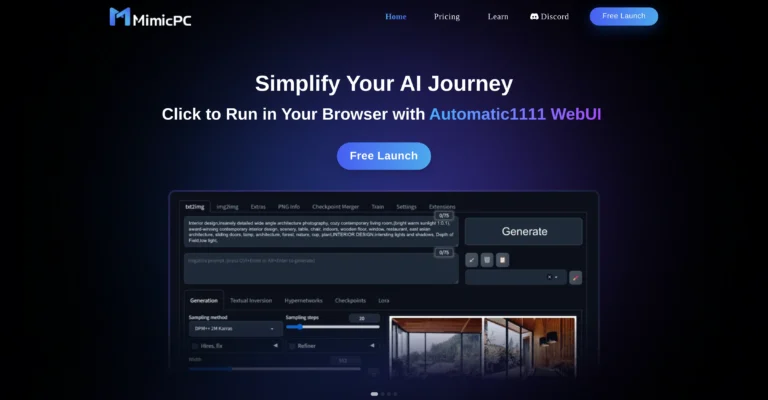Switch to the img2img tab
This screenshot has height=400, width=768.
pyautogui.click(x=226, y=206)
